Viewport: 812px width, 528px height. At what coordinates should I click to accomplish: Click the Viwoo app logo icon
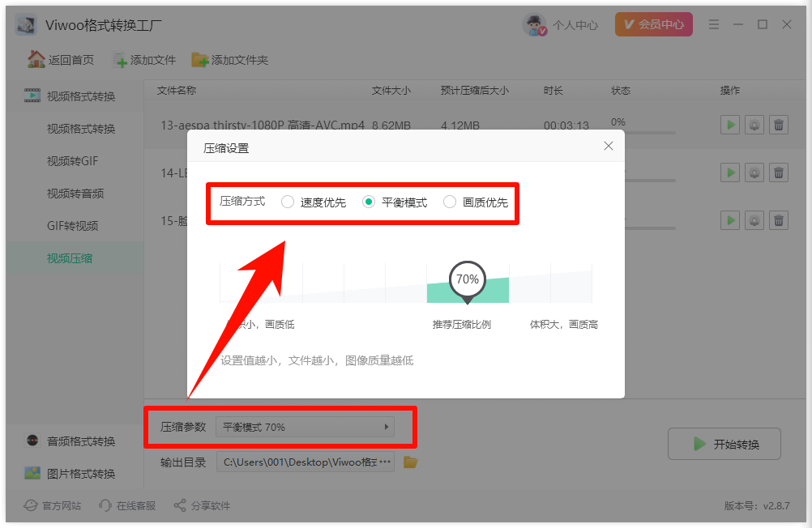[x=25, y=25]
